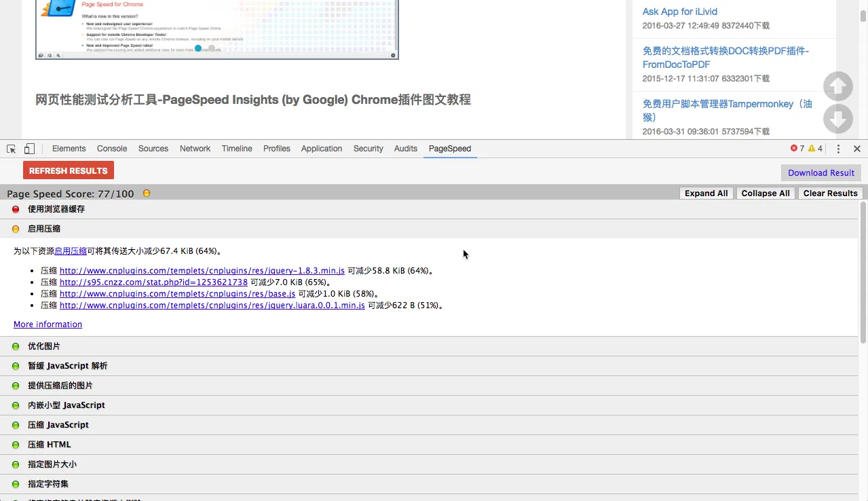Click the PageSpeed results vertical scrollbar
The width and height of the screenshot is (868, 501).
pyautogui.click(x=863, y=272)
